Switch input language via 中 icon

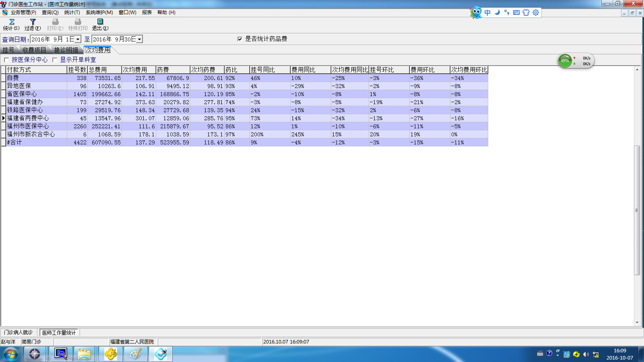coord(487,12)
